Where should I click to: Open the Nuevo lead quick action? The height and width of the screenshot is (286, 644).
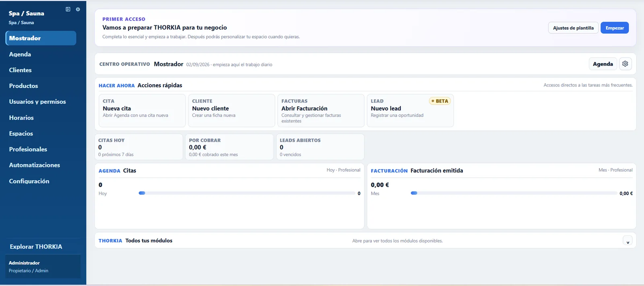click(x=410, y=110)
